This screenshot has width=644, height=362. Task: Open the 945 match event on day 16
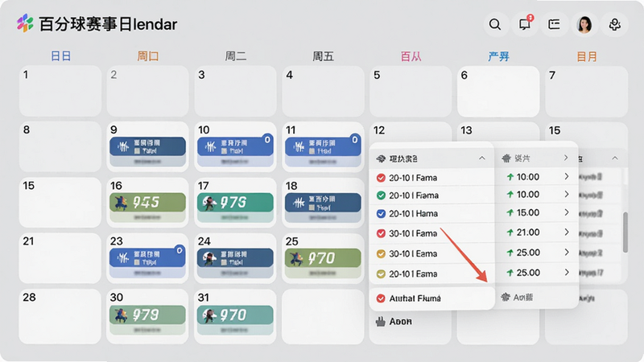(x=147, y=203)
